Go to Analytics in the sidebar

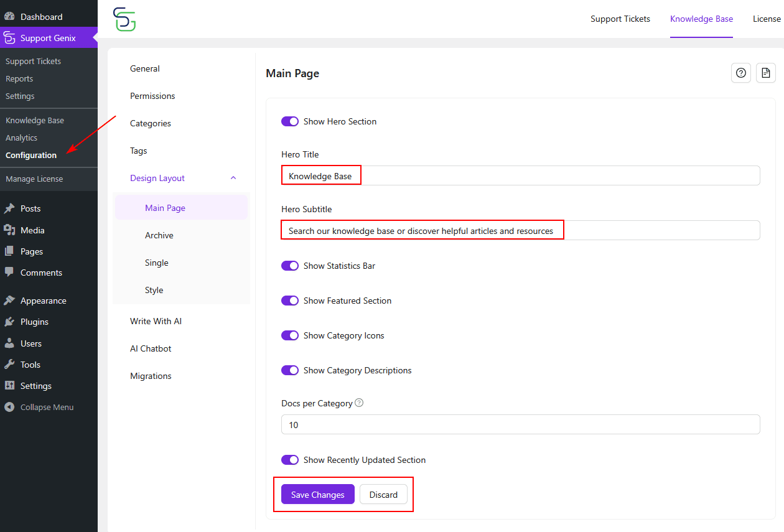coord(22,138)
